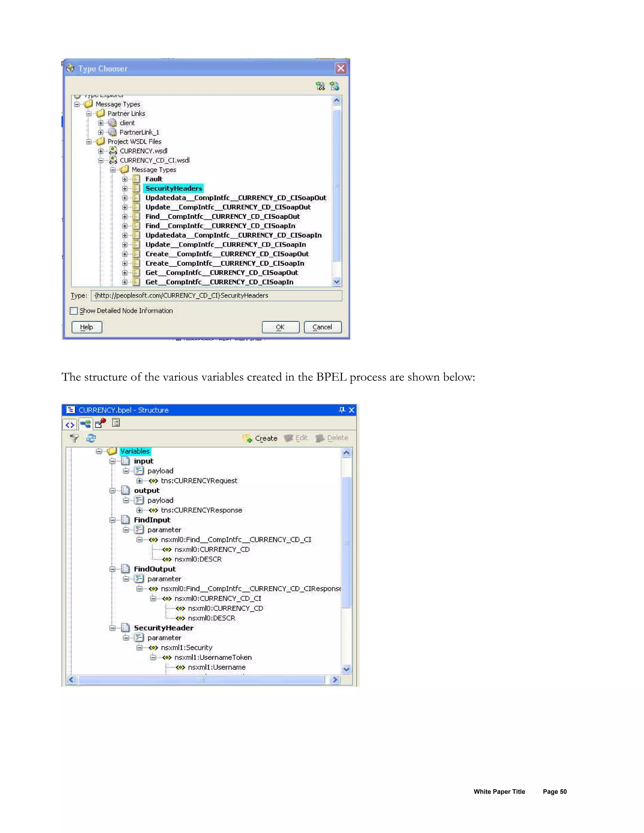Close the Type Chooser dialog
The image size is (644, 833).
pyautogui.click(x=341, y=68)
